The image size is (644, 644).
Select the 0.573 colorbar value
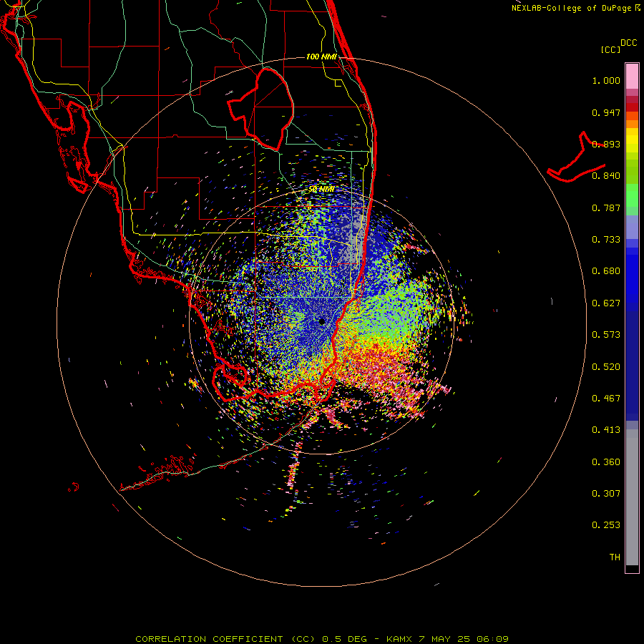click(606, 335)
